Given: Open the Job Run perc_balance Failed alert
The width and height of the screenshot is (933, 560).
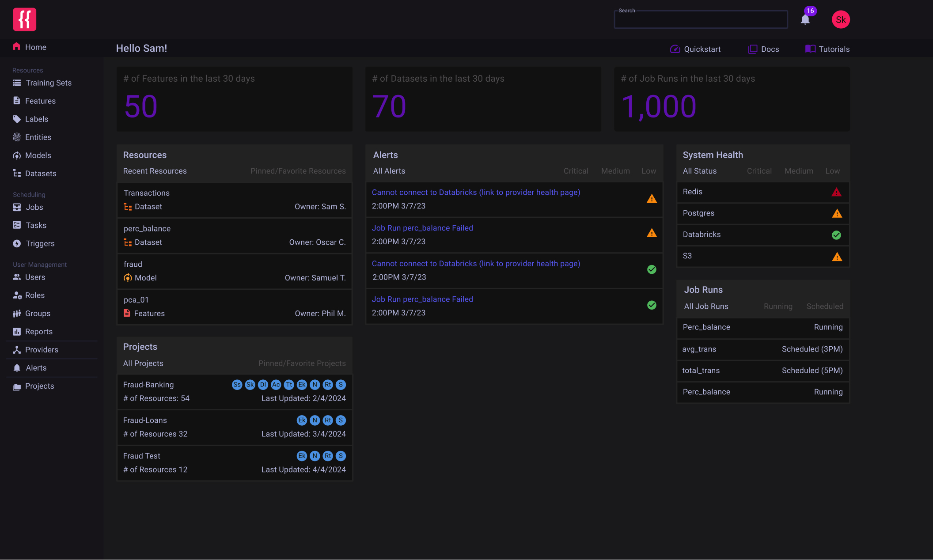Looking at the screenshot, I should [422, 228].
